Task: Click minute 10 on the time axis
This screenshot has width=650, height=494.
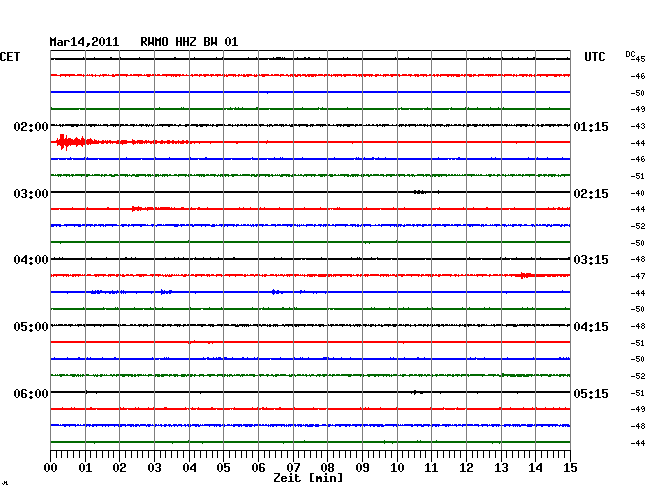Action: click(x=397, y=468)
